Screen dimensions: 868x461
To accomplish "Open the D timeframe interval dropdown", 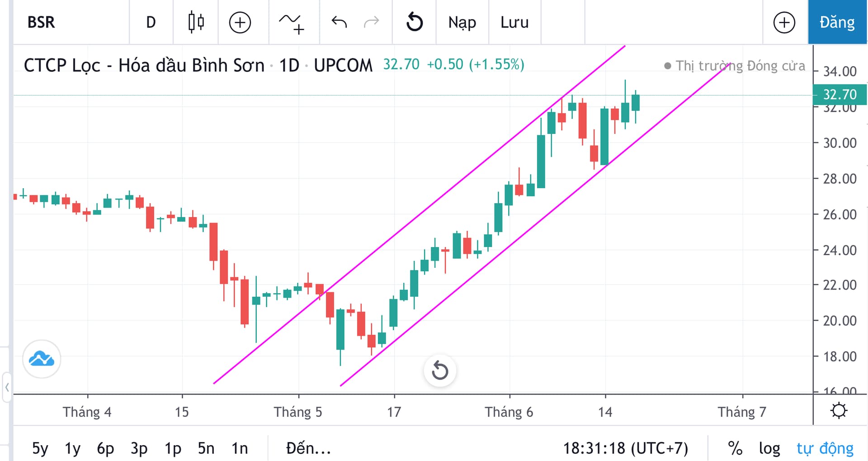I will (151, 22).
